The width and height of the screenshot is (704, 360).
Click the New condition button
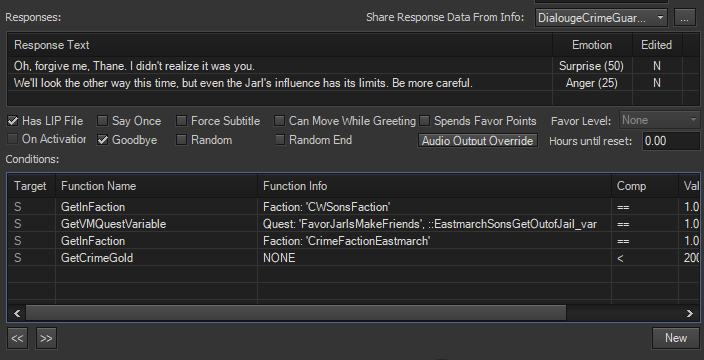(676, 338)
